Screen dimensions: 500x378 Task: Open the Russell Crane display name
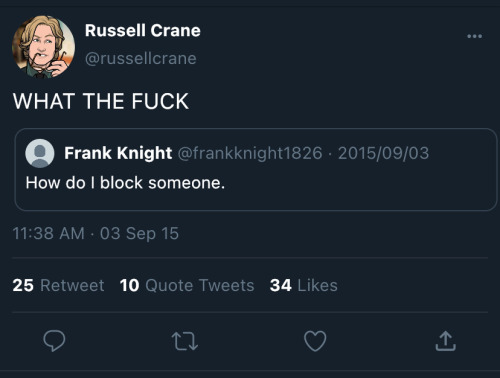(143, 31)
